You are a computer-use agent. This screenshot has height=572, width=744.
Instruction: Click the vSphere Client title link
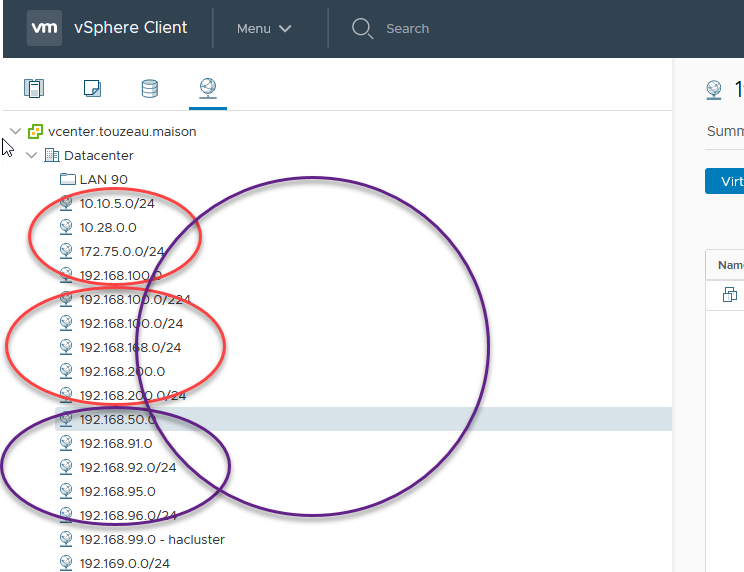(x=130, y=28)
